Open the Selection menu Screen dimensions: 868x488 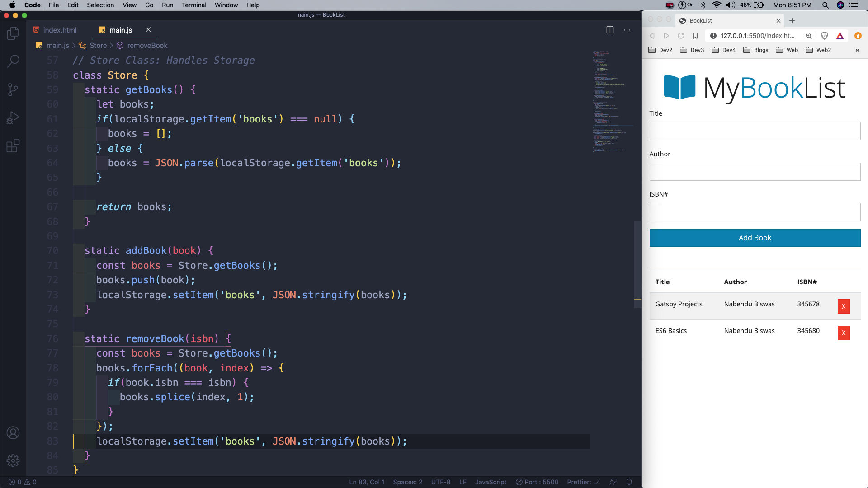(x=100, y=5)
